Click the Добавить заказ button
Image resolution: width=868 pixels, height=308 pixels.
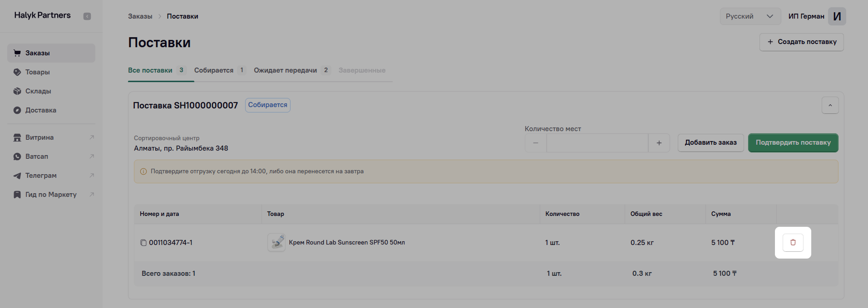point(710,143)
